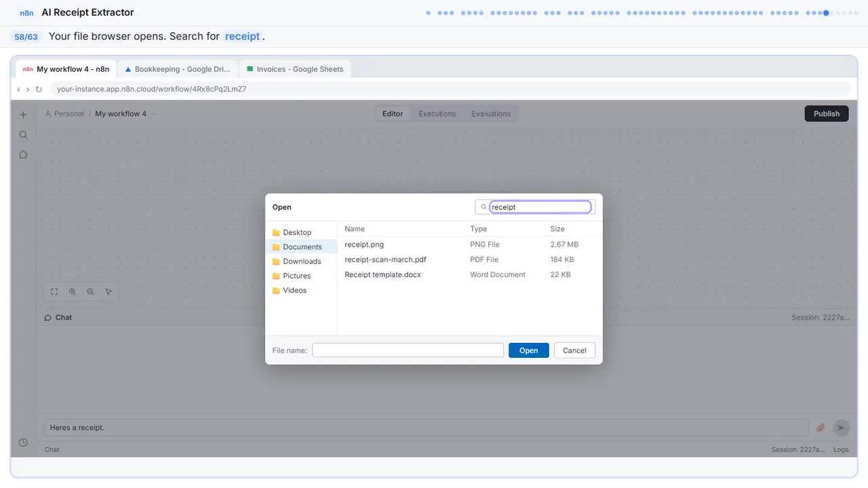Click the pointer tidy-up canvas icon
This screenshot has height=488, width=868.
pos(108,291)
